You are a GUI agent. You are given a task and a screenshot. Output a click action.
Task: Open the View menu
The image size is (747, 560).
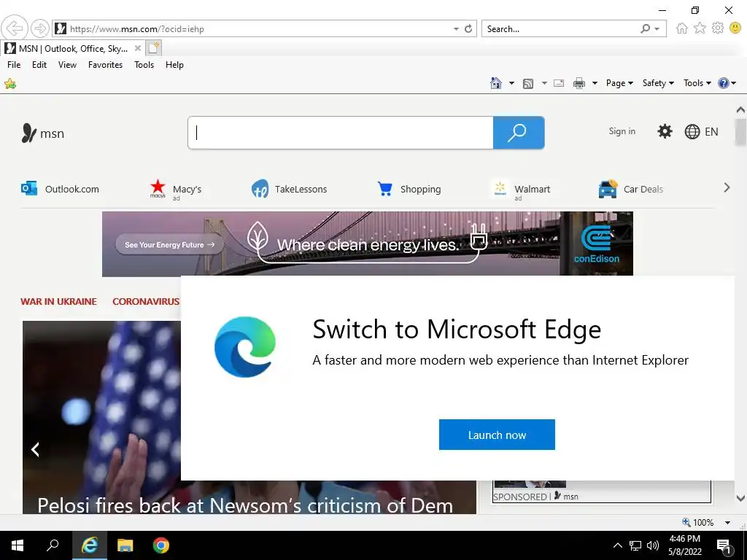click(x=67, y=65)
